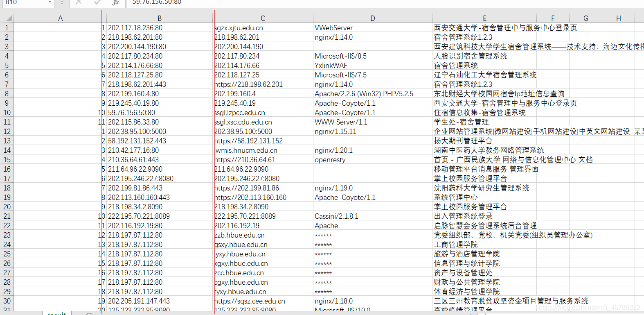
Task: Click cell containing Cassini/2.1.8.1
Action: pyautogui.click(x=373, y=216)
